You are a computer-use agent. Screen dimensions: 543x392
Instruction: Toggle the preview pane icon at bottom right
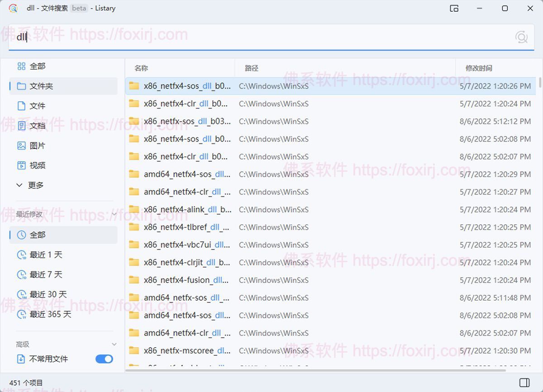(525, 382)
